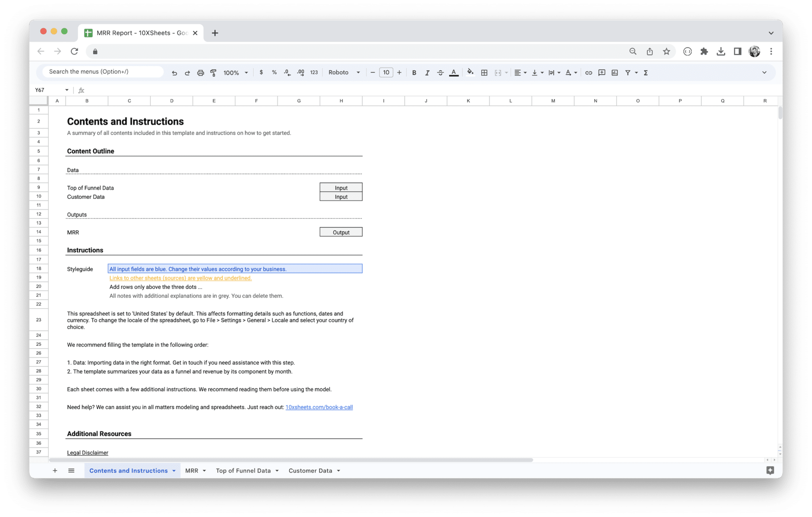Image resolution: width=812 pixels, height=517 pixels.
Task: Format selection as currency
Action: pyautogui.click(x=261, y=72)
